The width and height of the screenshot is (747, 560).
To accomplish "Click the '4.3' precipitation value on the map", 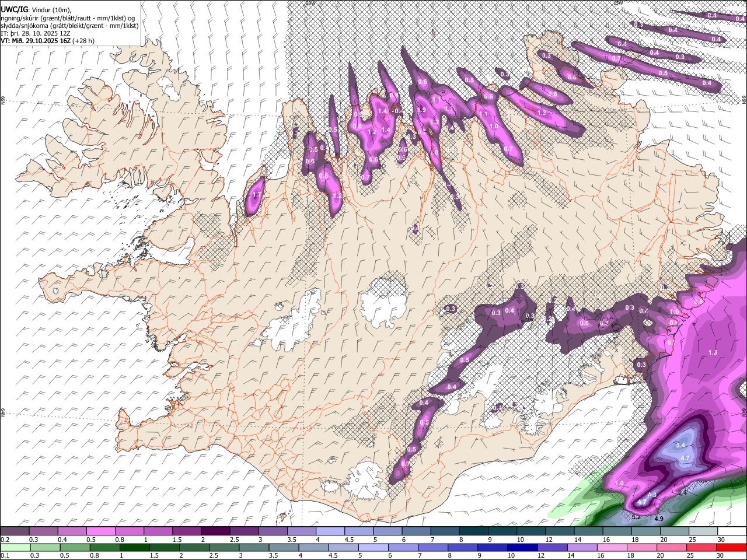I will pos(652,495).
